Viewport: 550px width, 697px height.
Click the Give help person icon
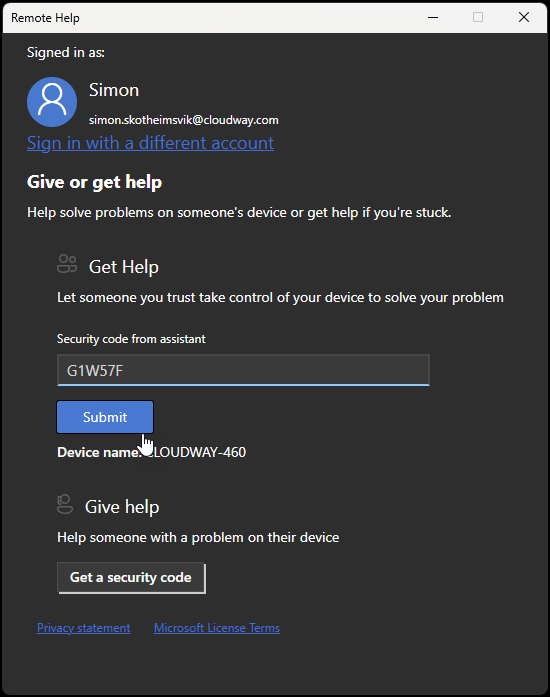coord(65,504)
